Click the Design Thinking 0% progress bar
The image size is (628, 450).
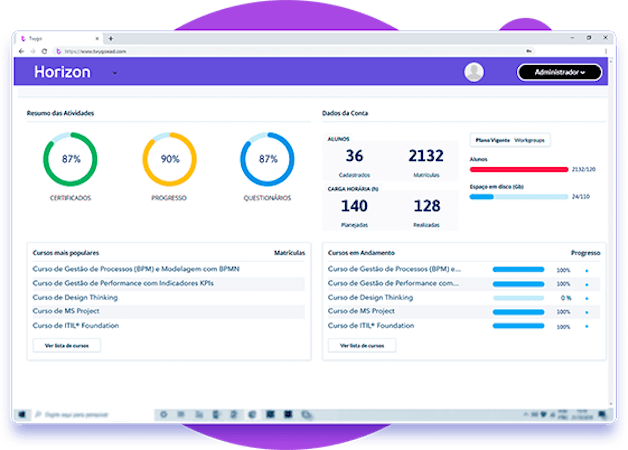click(519, 298)
